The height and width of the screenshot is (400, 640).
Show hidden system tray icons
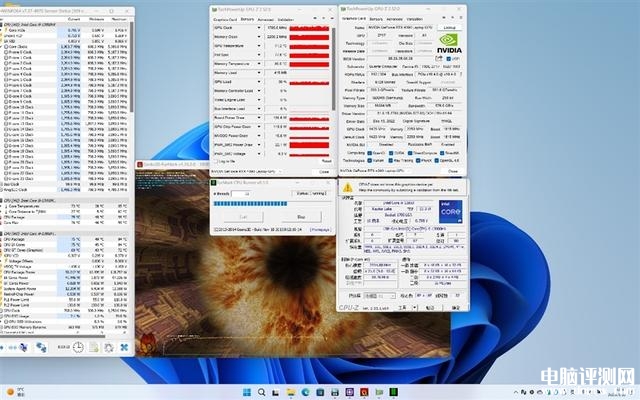(516, 392)
